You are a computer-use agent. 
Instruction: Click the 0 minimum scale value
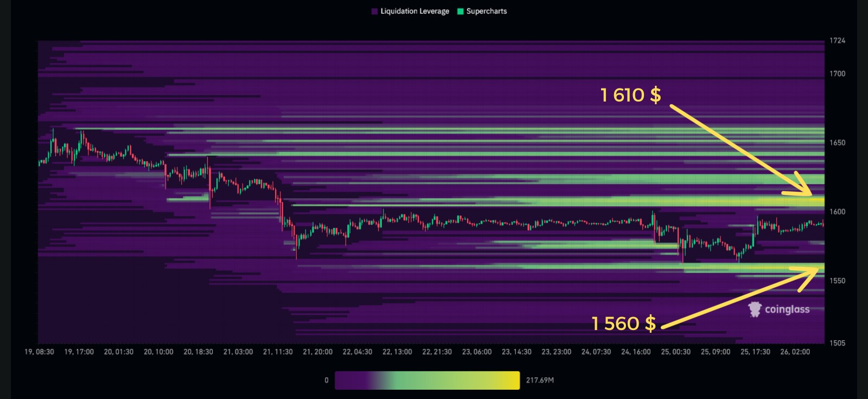[326, 380]
